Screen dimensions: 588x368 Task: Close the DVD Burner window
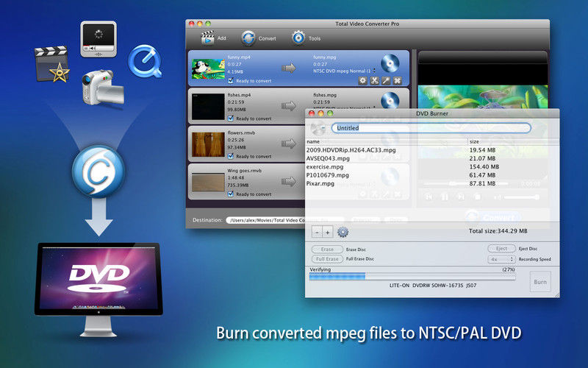(311, 113)
